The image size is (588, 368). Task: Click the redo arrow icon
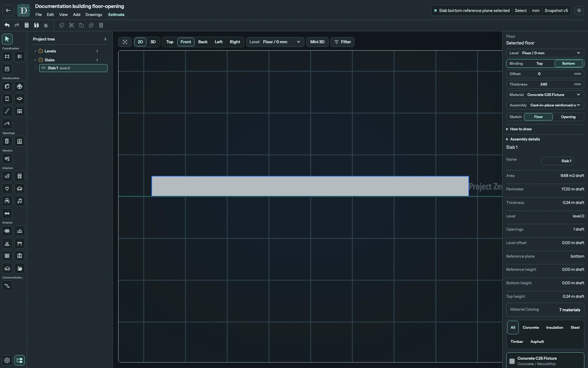click(17, 25)
